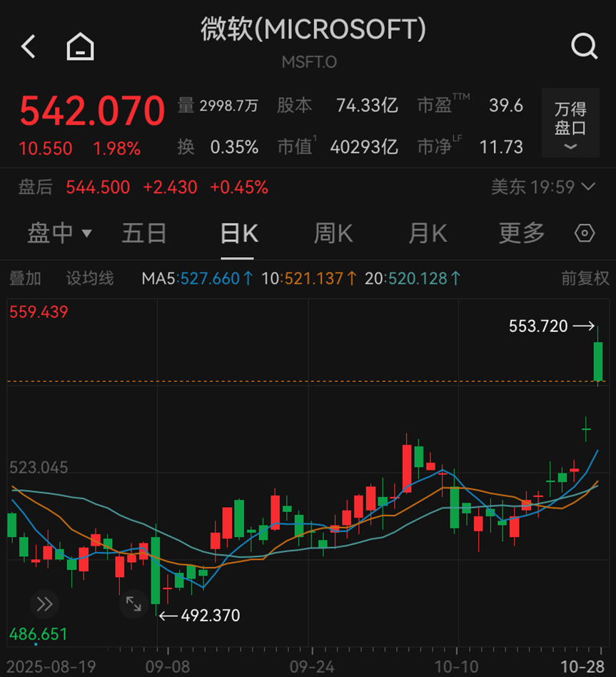Tap the back arrow icon
The image size is (616, 677).
[x=29, y=47]
